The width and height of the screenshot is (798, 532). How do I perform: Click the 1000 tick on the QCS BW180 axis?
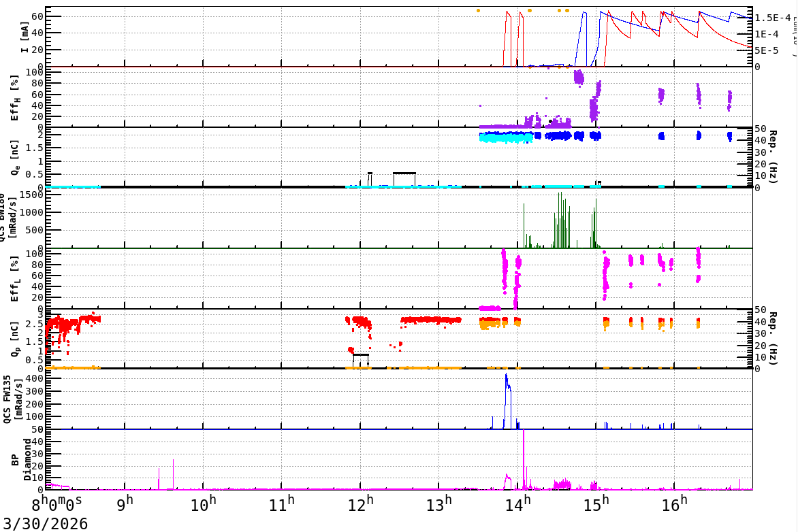click(31, 213)
